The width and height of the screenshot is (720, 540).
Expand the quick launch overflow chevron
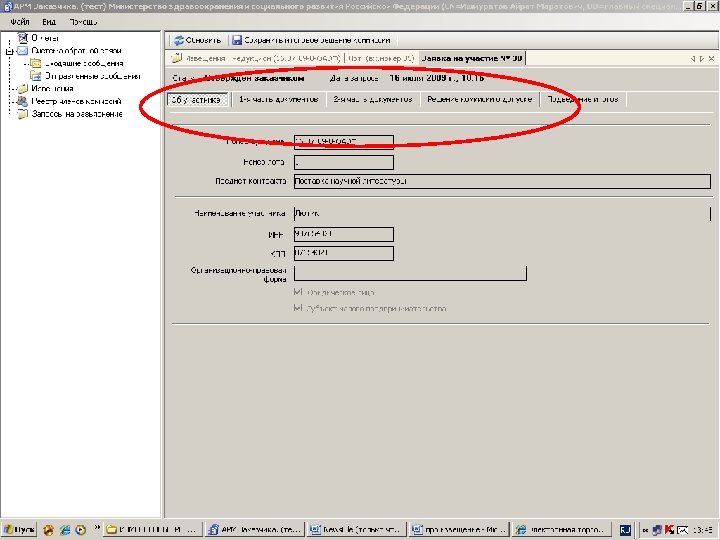(97, 528)
